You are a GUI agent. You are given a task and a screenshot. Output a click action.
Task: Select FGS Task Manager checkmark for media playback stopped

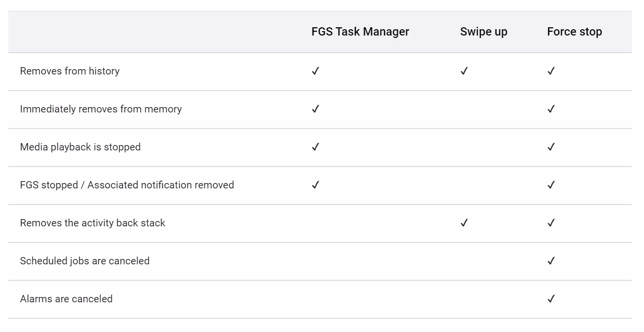click(315, 147)
